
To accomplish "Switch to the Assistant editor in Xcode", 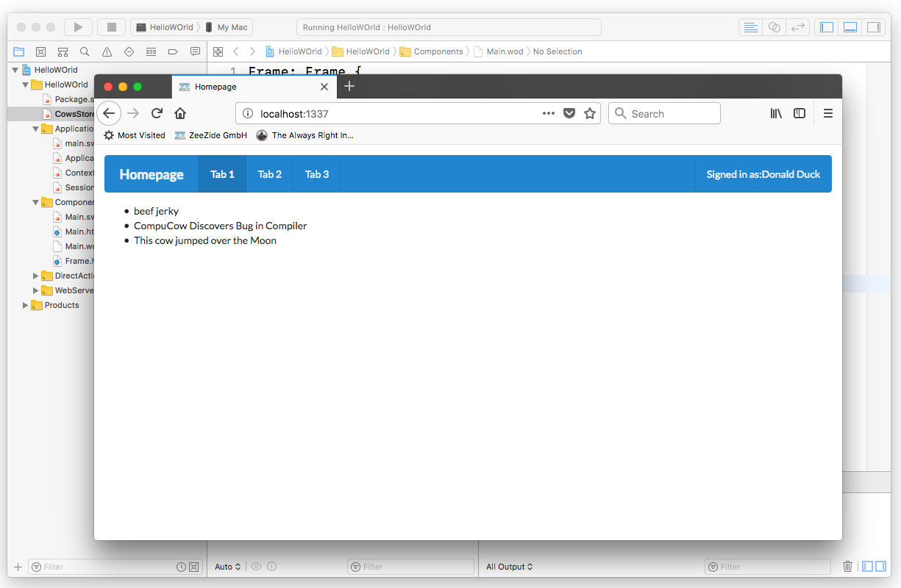I will click(774, 27).
